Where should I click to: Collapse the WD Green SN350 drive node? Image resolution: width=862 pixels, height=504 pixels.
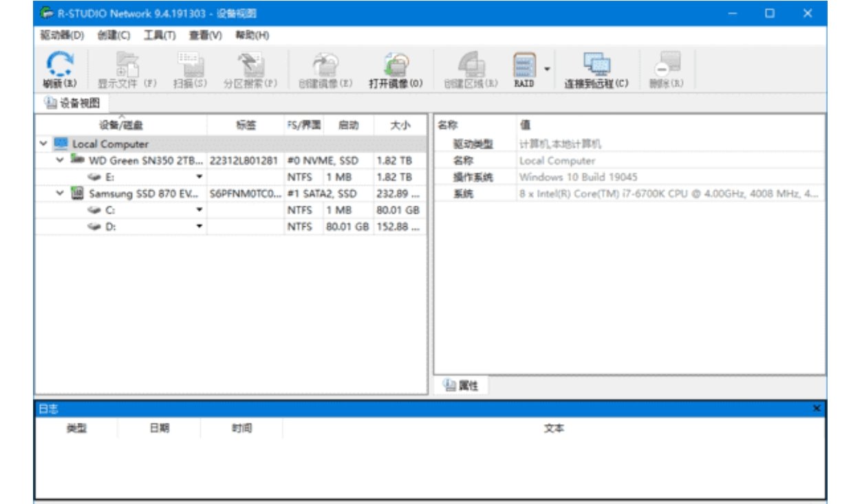61,160
